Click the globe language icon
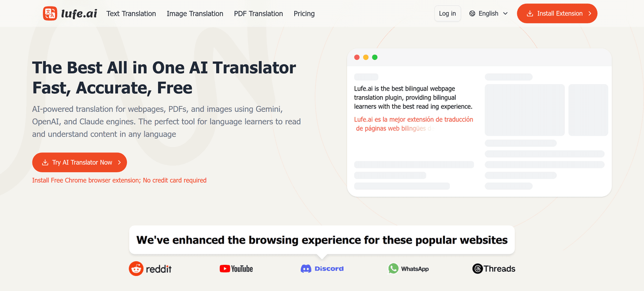 point(472,14)
